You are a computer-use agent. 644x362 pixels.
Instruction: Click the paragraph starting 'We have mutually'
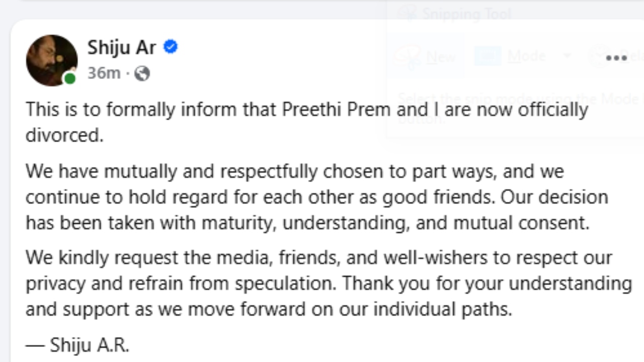316,197
